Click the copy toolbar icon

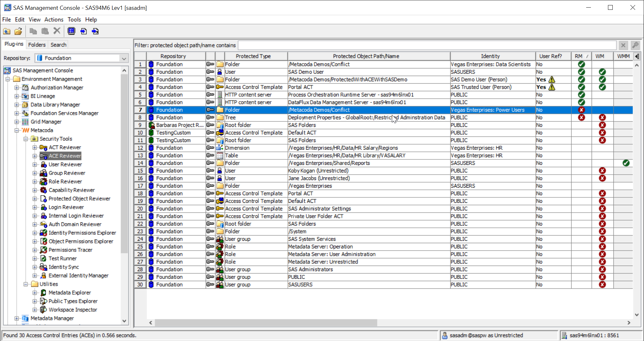click(x=33, y=31)
